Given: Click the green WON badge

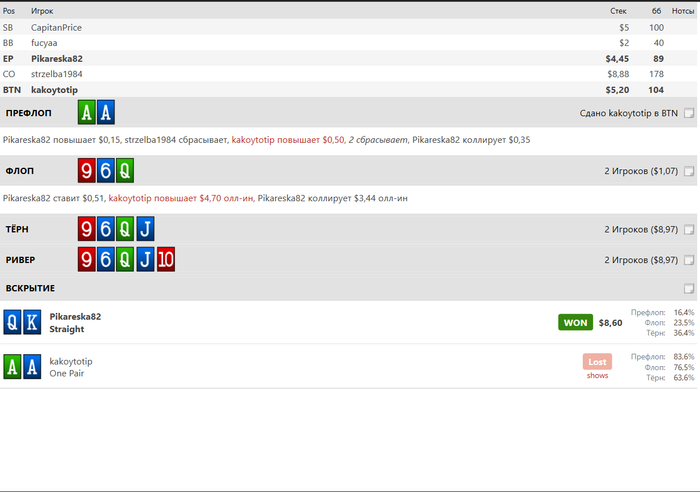Looking at the screenshot, I should point(575,322).
